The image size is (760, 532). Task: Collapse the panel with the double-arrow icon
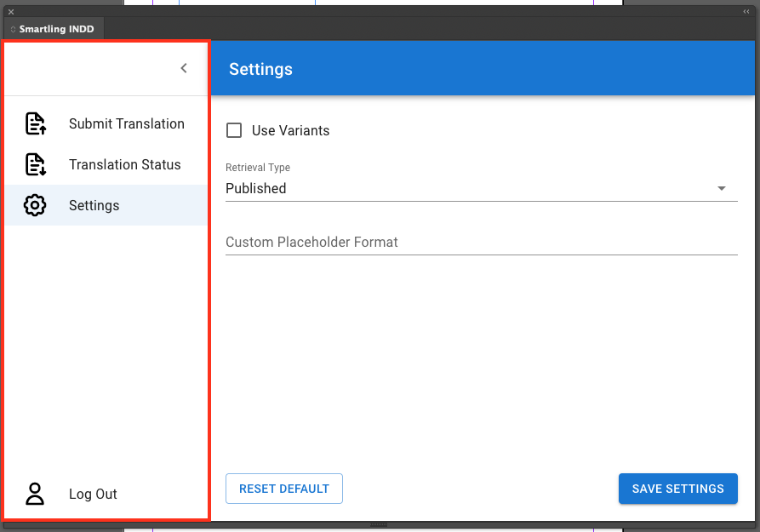click(x=746, y=12)
